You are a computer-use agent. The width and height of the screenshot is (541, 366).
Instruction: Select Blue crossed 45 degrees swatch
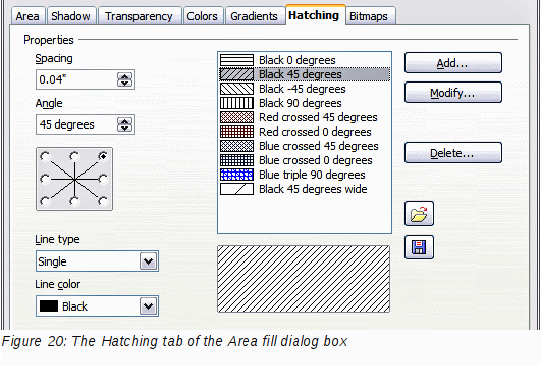coord(237,146)
